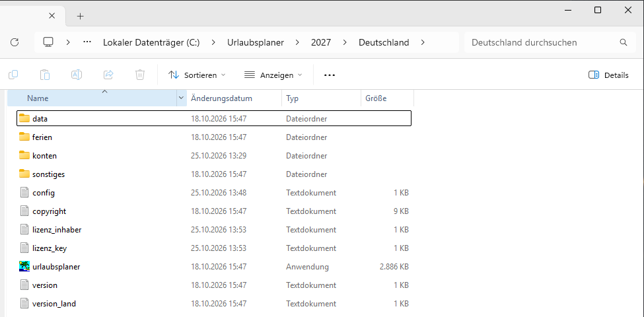644x317 pixels.
Task: Click the config text file icon
Action: pos(24,193)
